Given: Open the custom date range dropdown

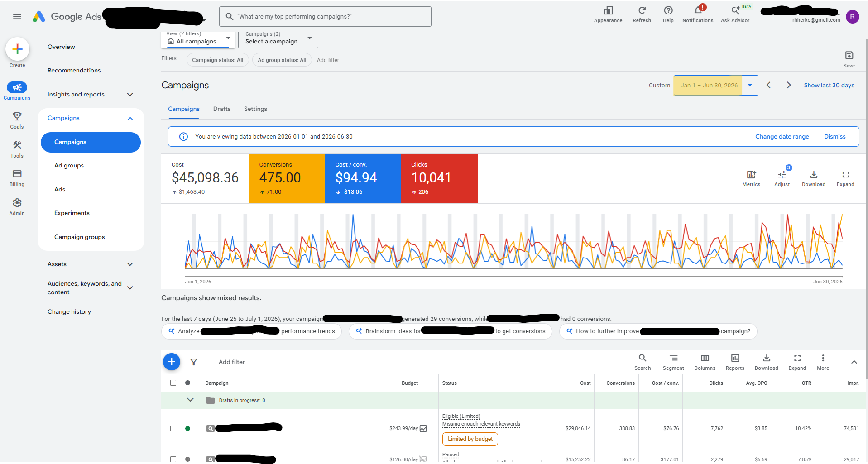Looking at the screenshot, I should coord(750,85).
